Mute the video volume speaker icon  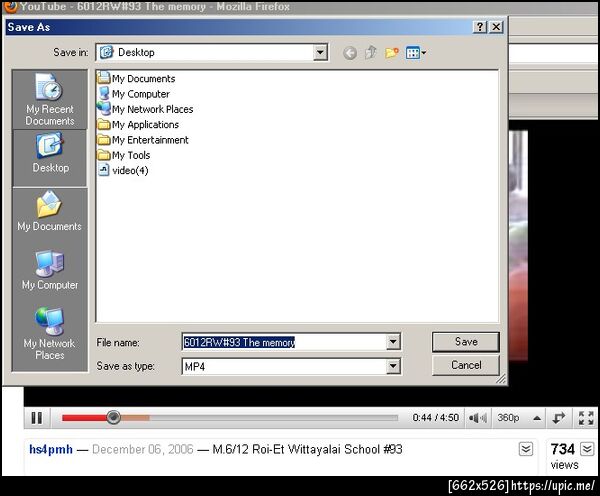pyautogui.click(x=478, y=418)
